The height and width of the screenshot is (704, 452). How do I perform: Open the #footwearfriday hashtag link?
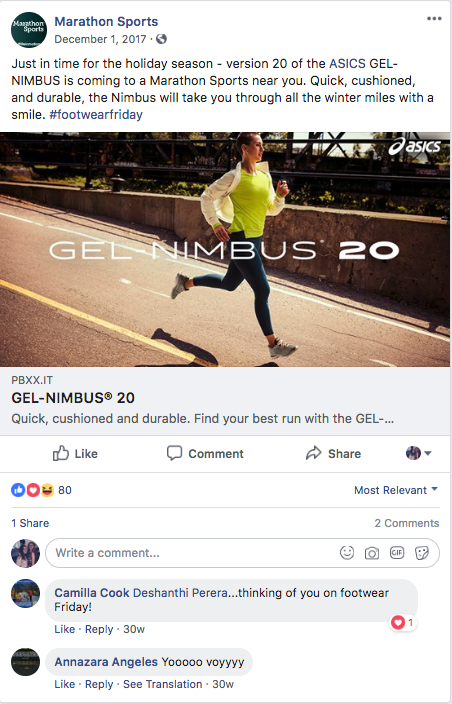point(96,114)
